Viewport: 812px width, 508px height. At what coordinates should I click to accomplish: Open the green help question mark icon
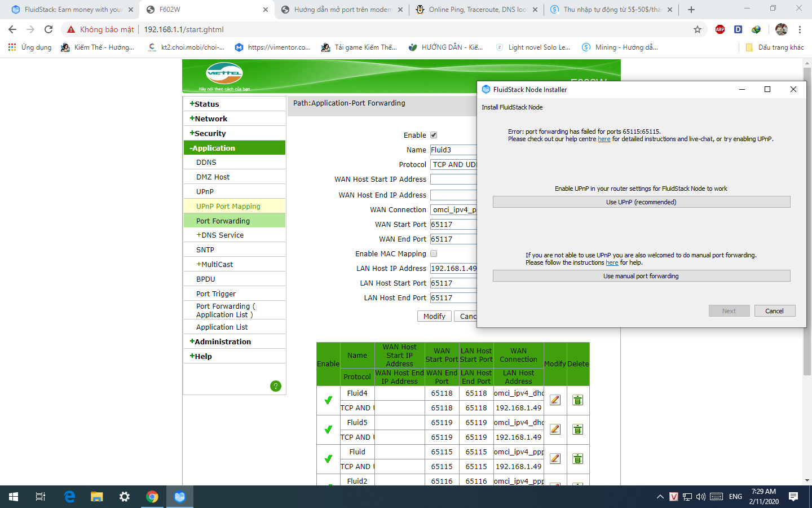[276, 386]
